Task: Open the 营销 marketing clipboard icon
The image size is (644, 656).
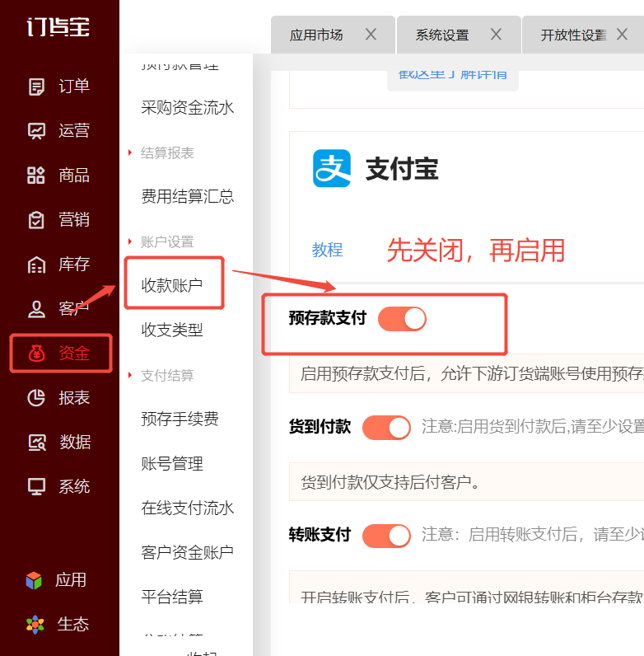Action: 36,220
